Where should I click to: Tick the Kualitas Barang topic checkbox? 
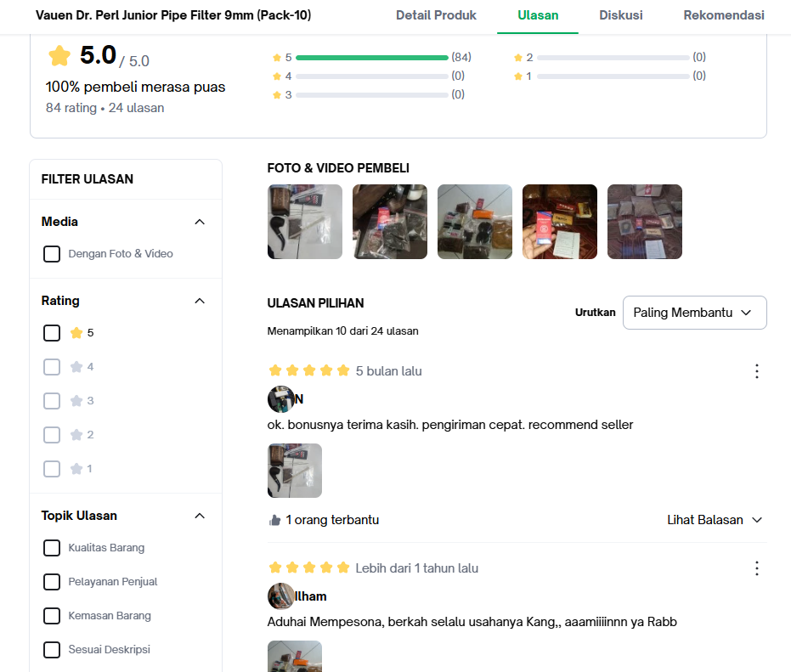click(52, 548)
